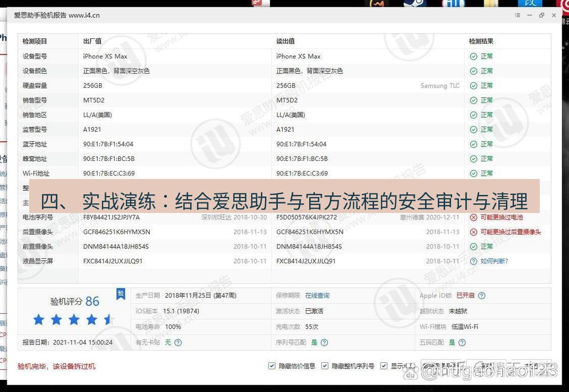
Task: Select read-value rear camera serial GCF846251K6HYMX5N
Action: 310,232
